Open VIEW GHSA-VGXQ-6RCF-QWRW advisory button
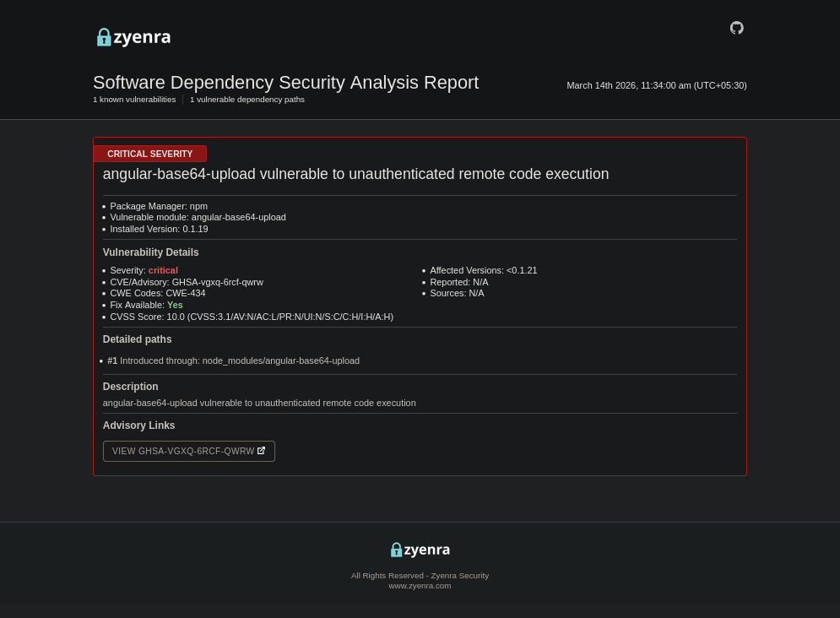Viewport: 840px width, 618px height. coord(188,451)
